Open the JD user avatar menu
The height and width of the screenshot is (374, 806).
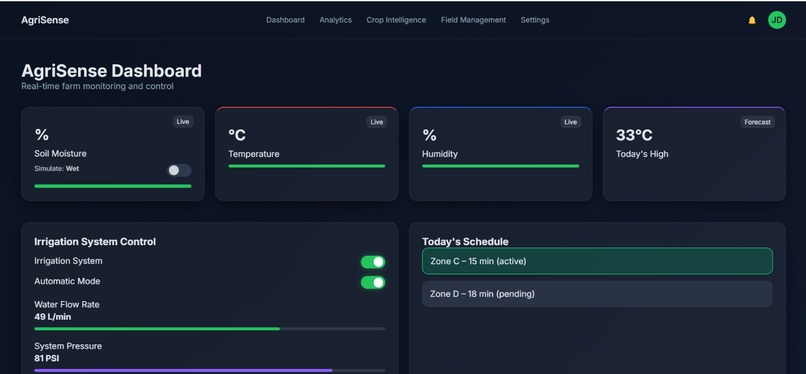click(x=777, y=20)
